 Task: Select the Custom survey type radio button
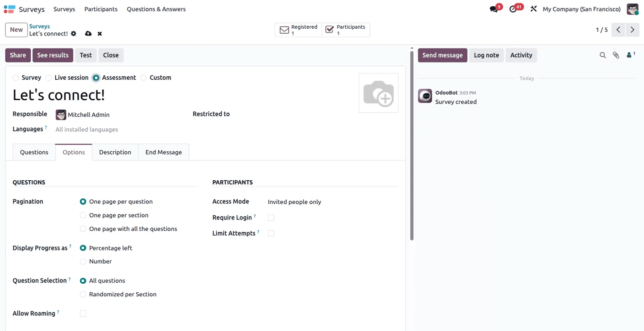click(x=144, y=78)
